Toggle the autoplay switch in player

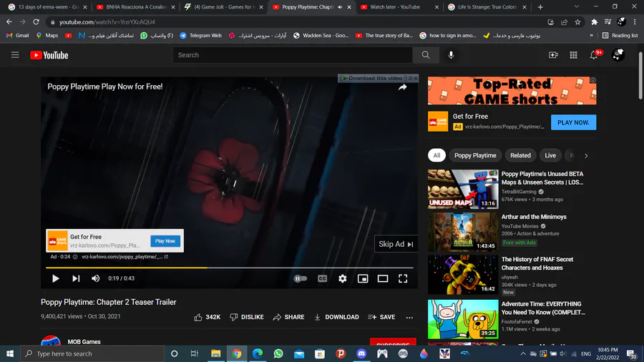301,279
